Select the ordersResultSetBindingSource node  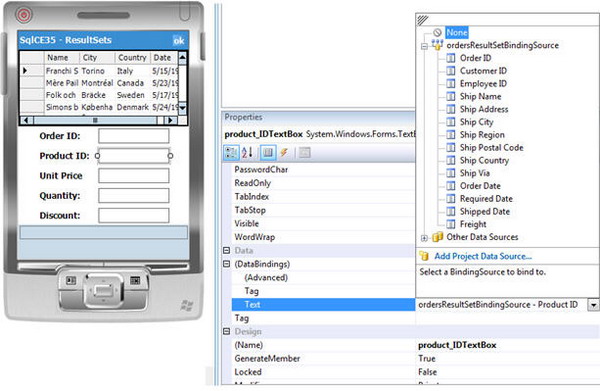tap(502, 45)
